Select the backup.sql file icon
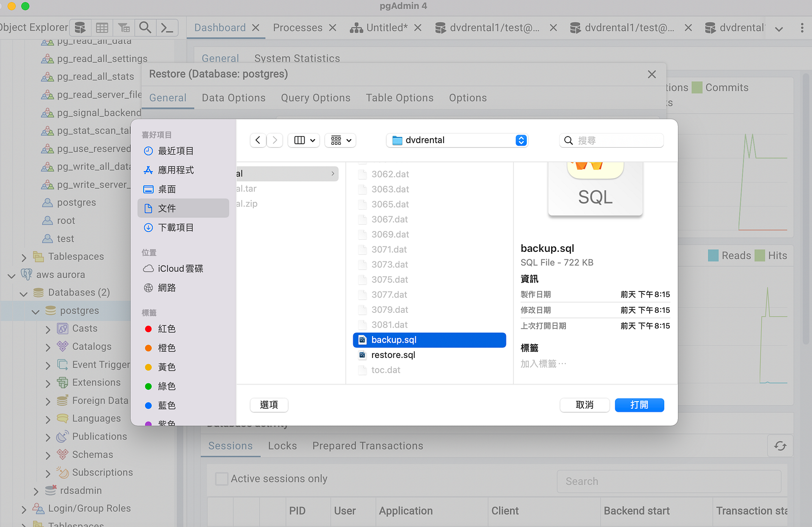812x527 pixels. click(x=362, y=340)
